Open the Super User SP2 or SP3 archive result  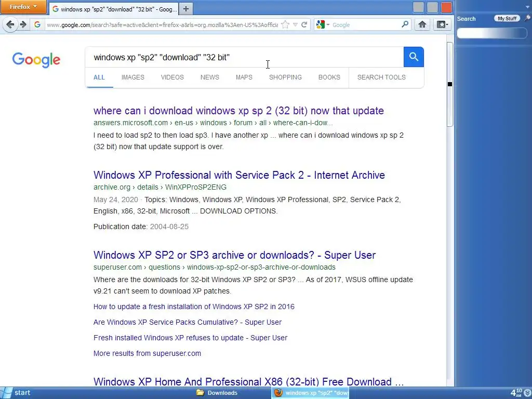point(234,255)
